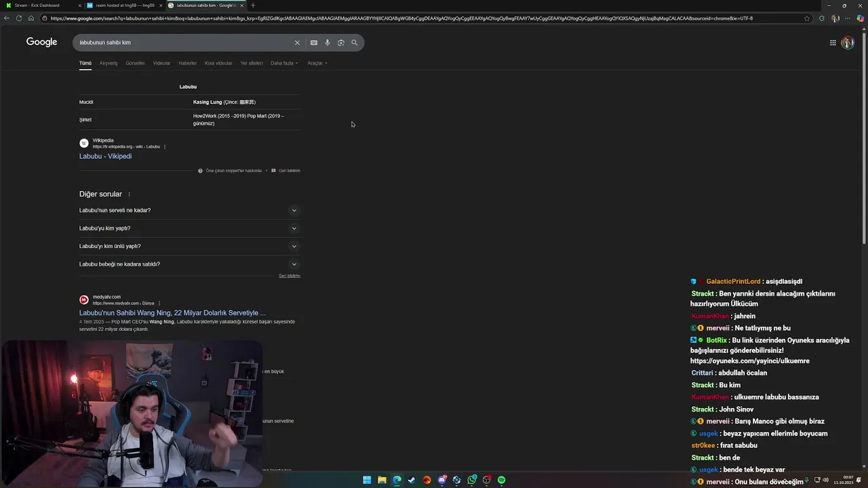Close the resim hosted at ImgBB tab
868x488 pixels.
click(x=161, y=5)
